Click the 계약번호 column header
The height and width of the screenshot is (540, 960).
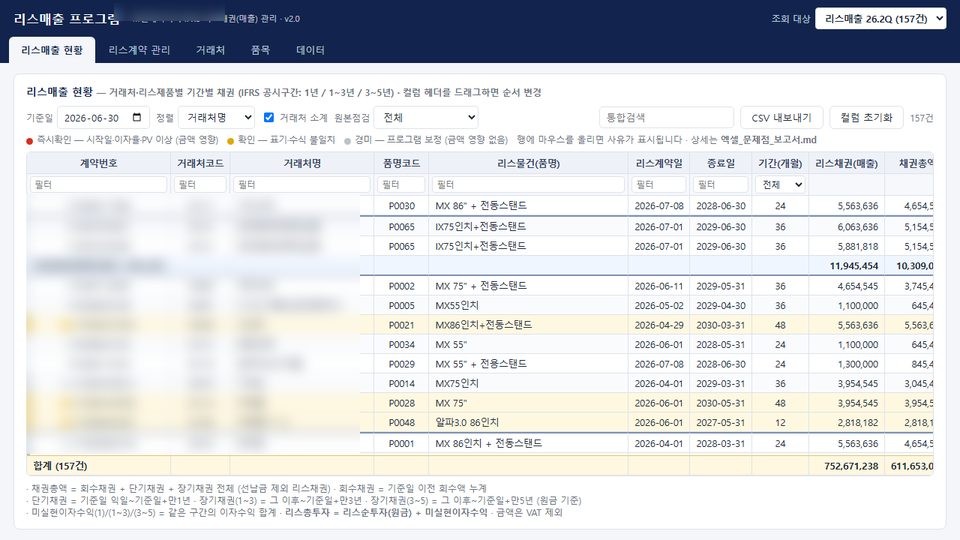point(98,163)
